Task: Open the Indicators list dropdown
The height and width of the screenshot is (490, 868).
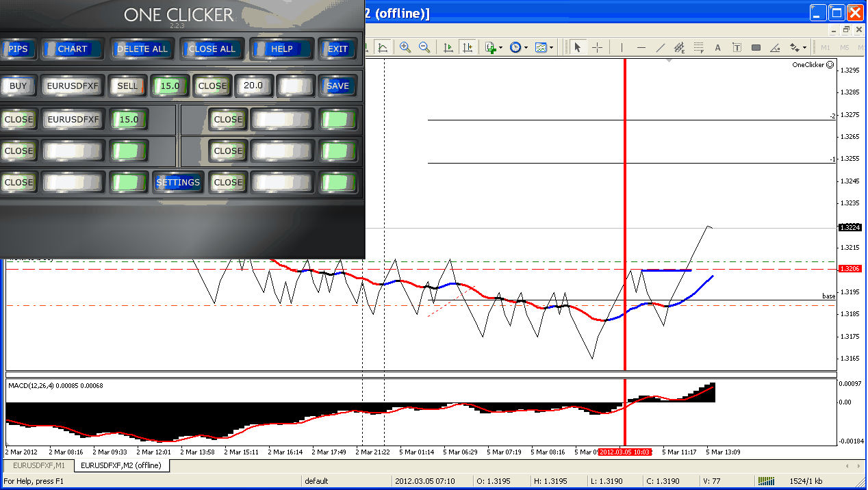Action: 493,47
